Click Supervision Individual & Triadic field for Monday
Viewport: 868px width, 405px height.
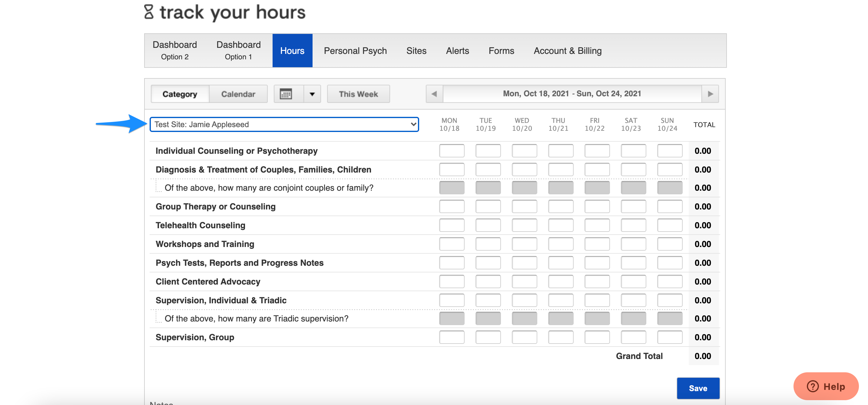tap(452, 300)
